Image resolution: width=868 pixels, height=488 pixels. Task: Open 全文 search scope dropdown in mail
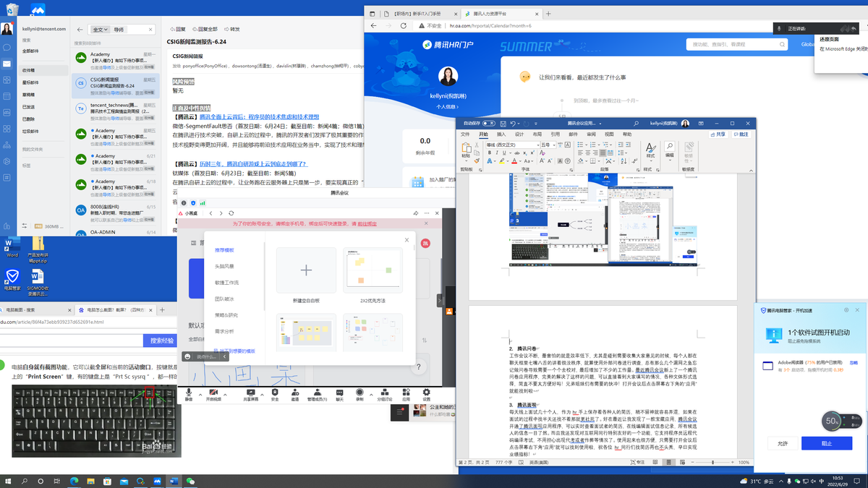101,30
